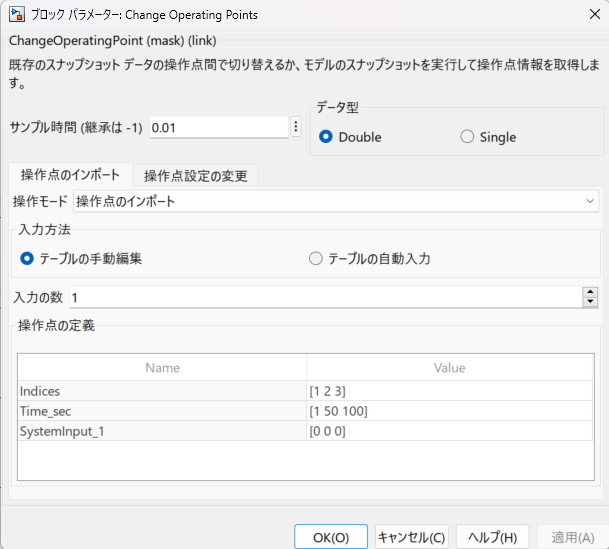The height and width of the screenshot is (549, 609).
Task: Focus the サンプル時間 field showing 0.01
Action: (x=219, y=127)
